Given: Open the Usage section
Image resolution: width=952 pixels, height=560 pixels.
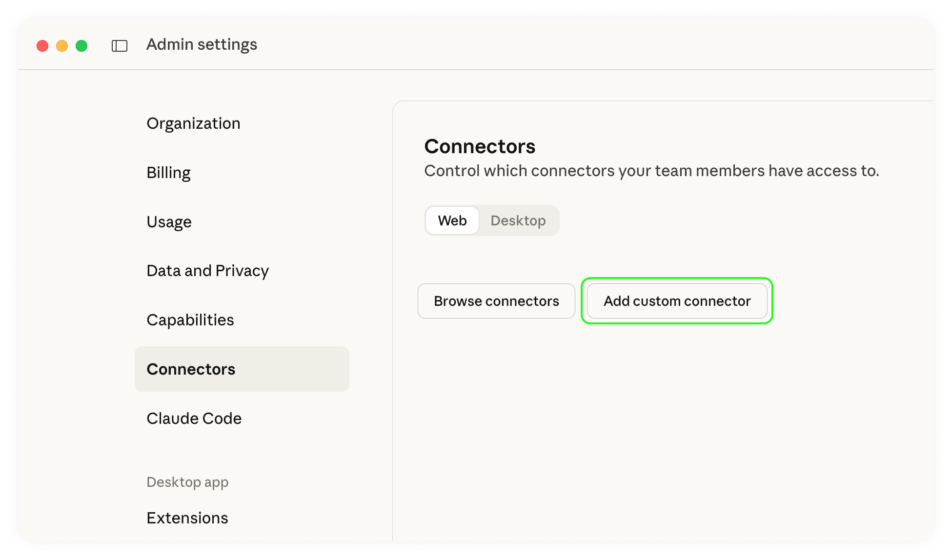Looking at the screenshot, I should pyautogui.click(x=169, y=222).
